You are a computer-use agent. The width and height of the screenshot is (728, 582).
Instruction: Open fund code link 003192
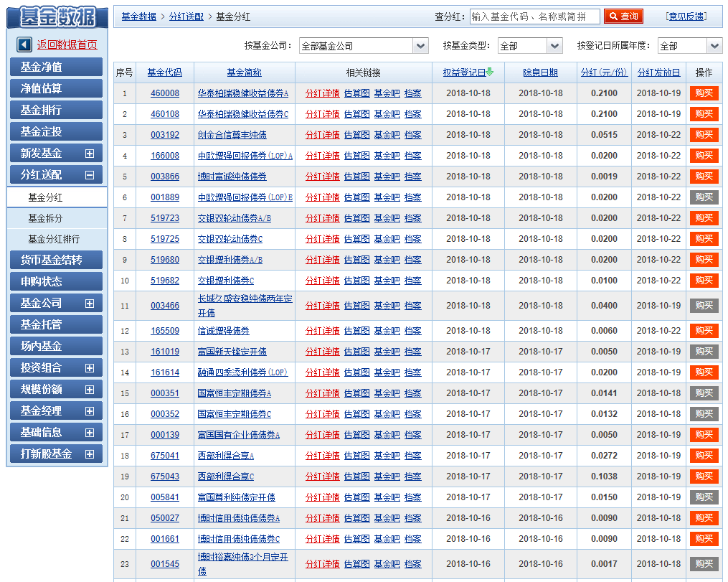(165, 135)
